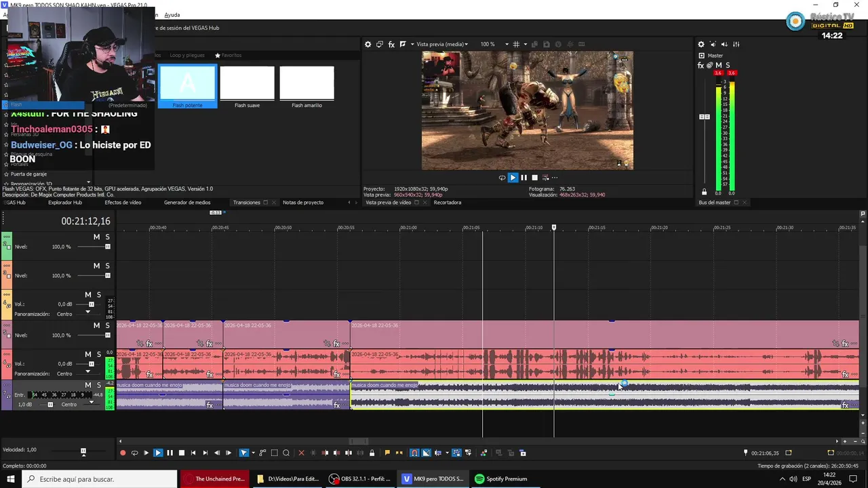The width and height of the screenshot is (868, 488).
Task: Open preview settings gear icon
Action: click(x=368, y=44)
